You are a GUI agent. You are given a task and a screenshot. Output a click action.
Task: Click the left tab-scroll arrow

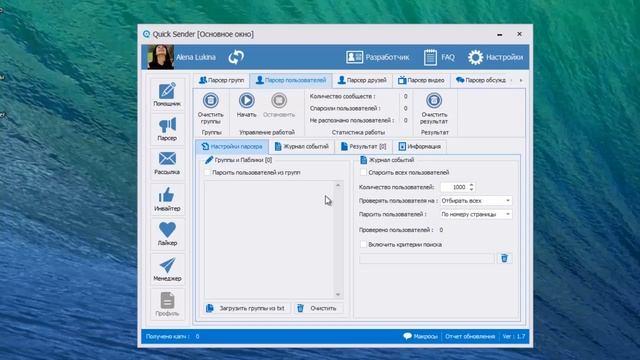tap(511, 80)
